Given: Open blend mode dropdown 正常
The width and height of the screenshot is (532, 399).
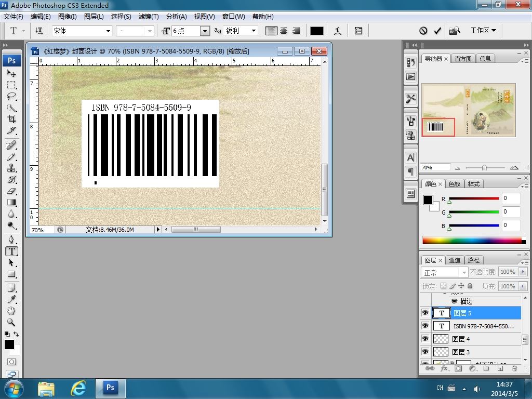Looking at the screenshot, I should pyautogui.click(x=444, y=272).
